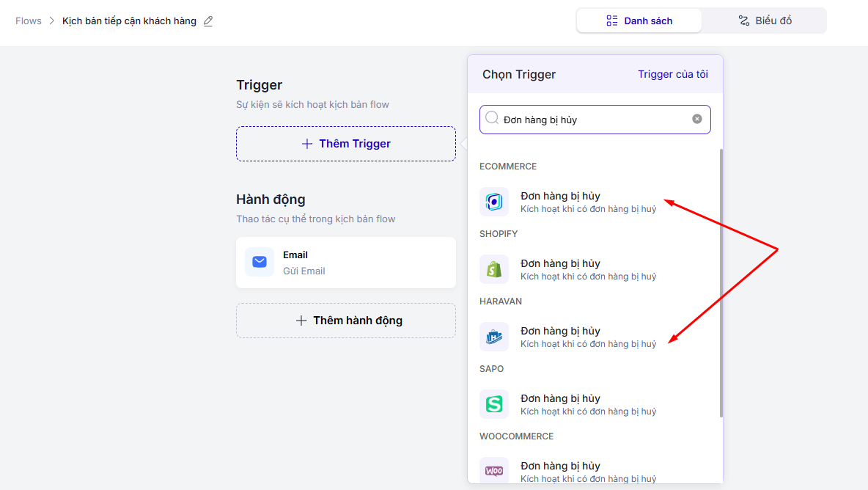The height and width of the screenshot is (490, 868).
Task: Clear the trigger search field text
Action: click(697, 119)
